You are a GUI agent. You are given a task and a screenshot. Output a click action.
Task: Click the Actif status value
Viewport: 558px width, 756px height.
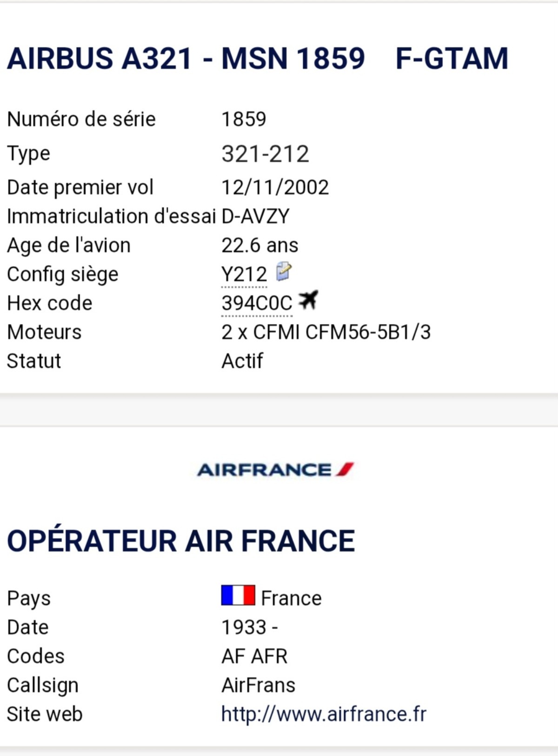(x=242, y=361)
